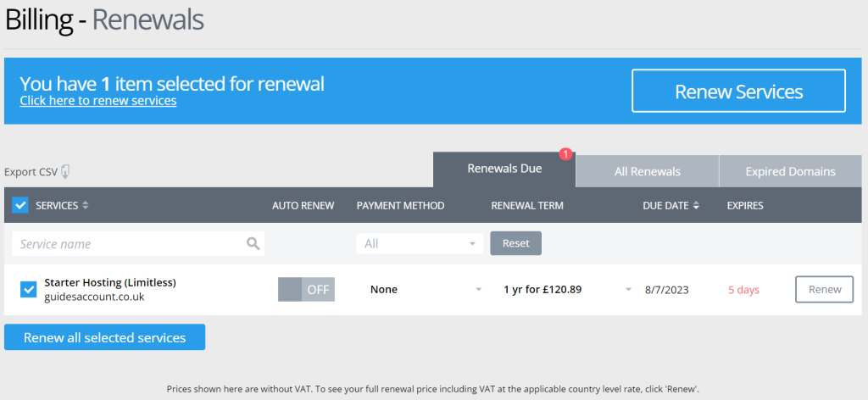The height and width of the screenshot is (400, 868).
Task: Click the Export CSV download icon
Action: pyautogui.click(x=65, y=171)
